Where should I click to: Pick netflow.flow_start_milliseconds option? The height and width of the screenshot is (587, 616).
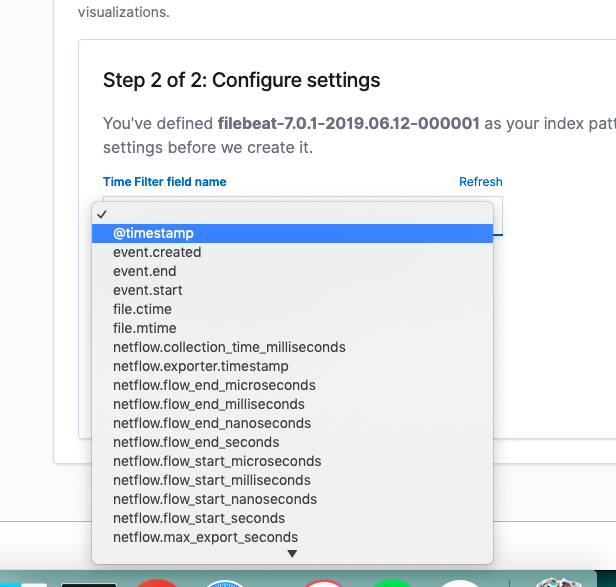[292, 480]
